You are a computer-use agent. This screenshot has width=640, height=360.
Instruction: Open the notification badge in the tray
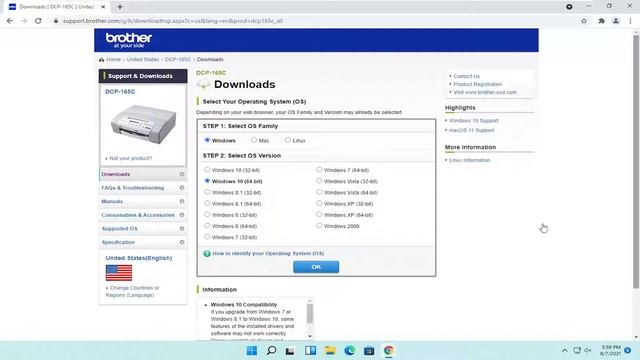628,351
